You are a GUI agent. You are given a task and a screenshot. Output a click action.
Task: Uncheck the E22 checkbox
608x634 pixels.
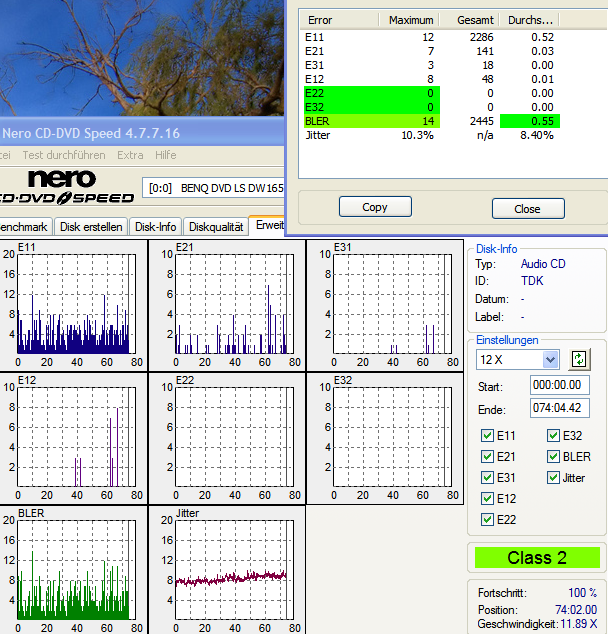488,519
